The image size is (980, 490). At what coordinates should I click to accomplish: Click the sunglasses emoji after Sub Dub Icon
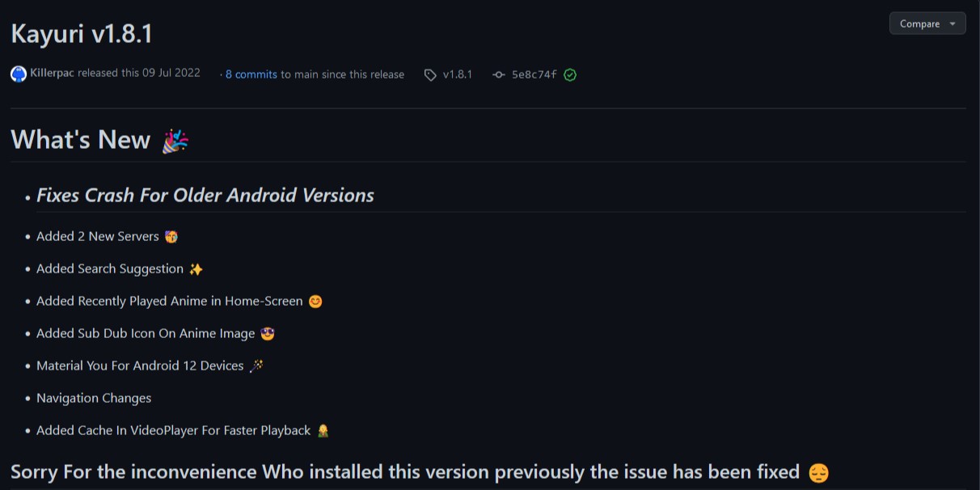pyautogui.click(x=268, y=334)
